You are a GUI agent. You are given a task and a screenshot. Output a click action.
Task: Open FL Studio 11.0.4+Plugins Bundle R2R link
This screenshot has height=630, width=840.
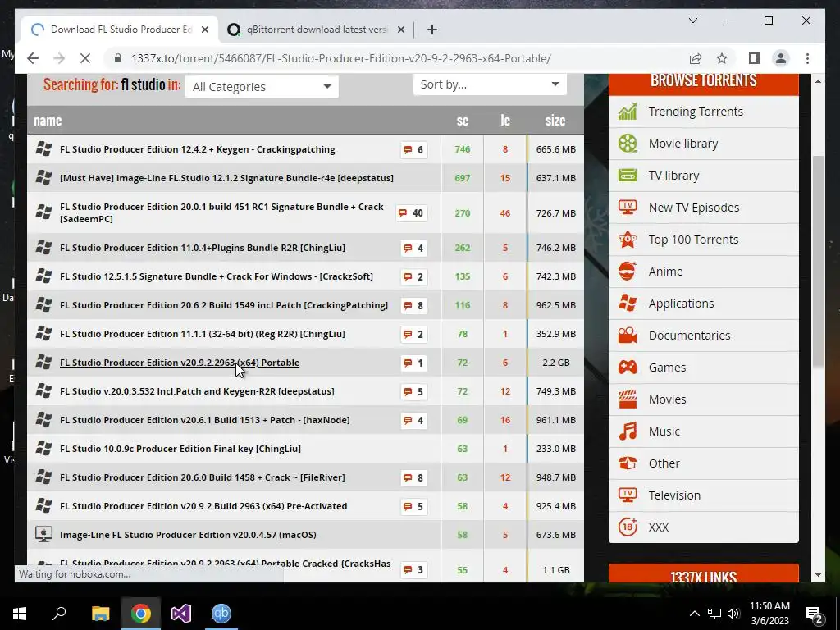[x=203, y=248]
